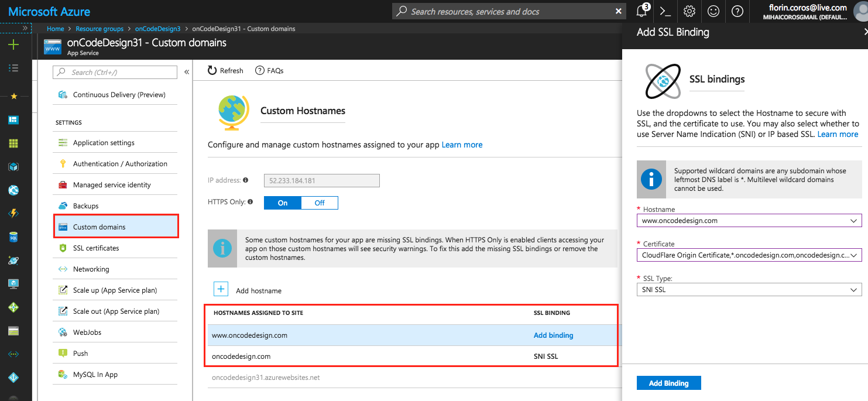
Task: Focus the settings menu Search (Ctrl+/) field
Action: 115,72
